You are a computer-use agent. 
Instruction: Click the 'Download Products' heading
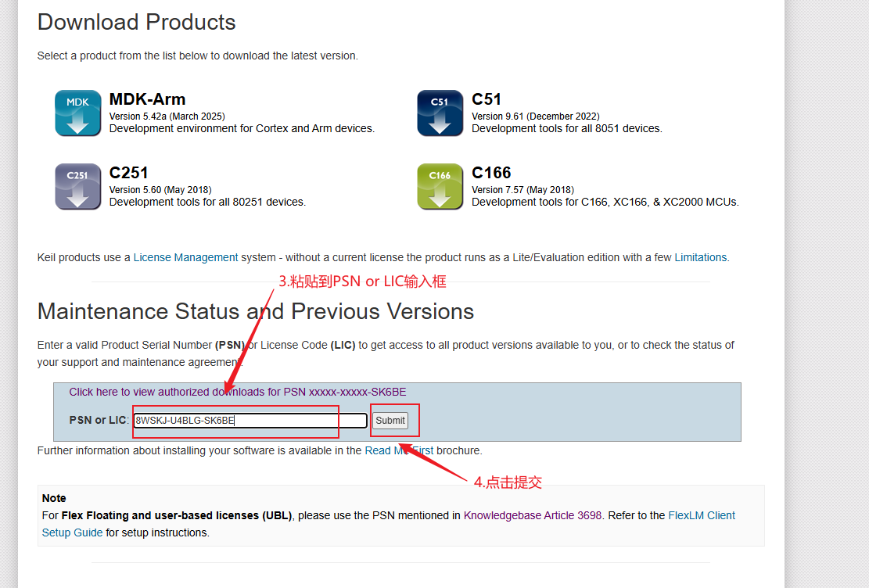pyautogui.click(x=136, y=22)
